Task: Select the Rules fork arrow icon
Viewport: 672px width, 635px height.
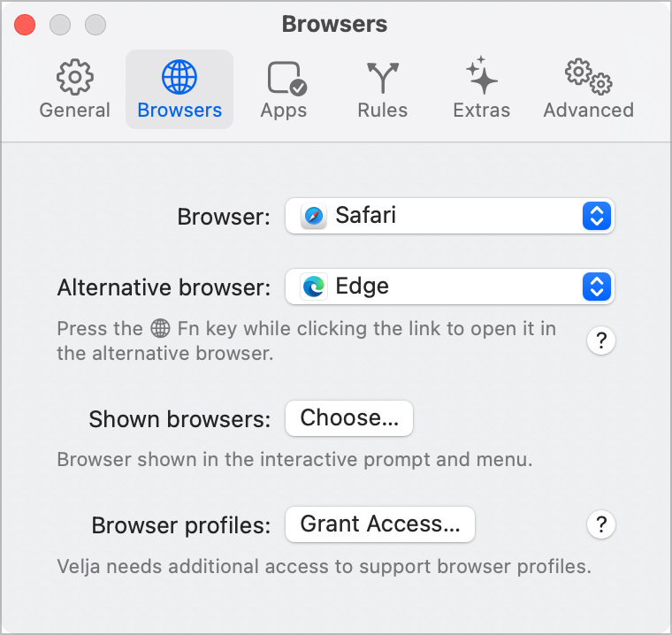Action: (382, 78)
